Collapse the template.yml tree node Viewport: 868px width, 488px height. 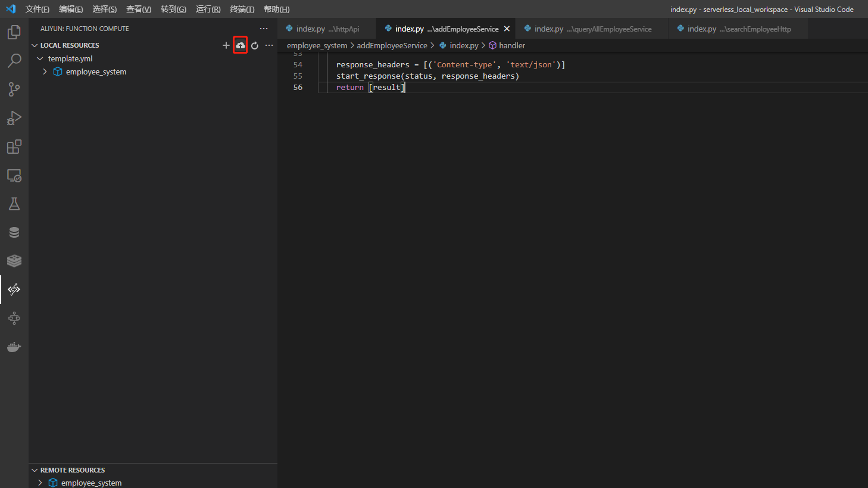pyautogui.click(x=40, y=58)
